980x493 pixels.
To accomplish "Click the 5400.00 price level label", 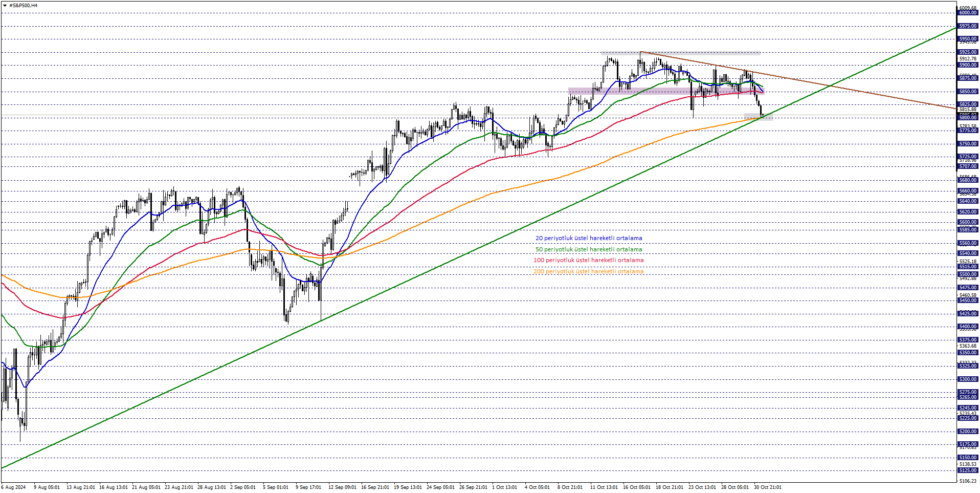I will coord(968,327).
